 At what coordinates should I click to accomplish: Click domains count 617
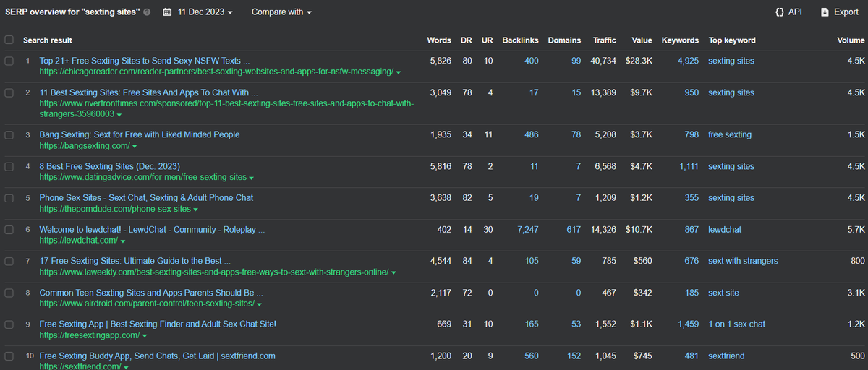(x=574, y=230)
